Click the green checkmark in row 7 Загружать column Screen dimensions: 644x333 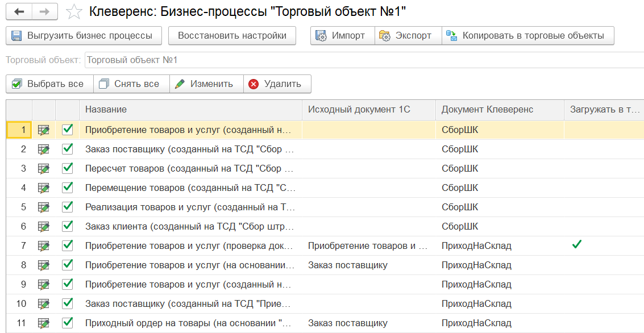(x=577, y=245)
